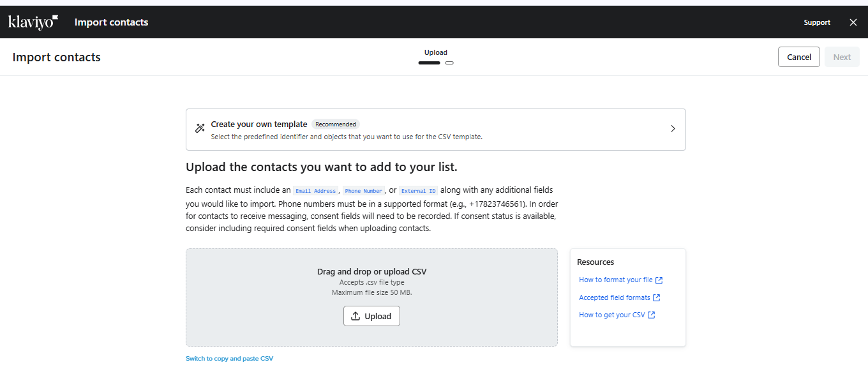
Task: Switch to copy and paste CSV
Action: (x=229, y=359)
